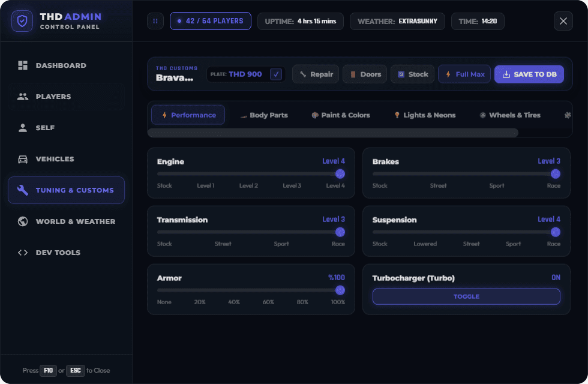
Task: Click the lightning icon in Full Max
Action: coord(448,74)
